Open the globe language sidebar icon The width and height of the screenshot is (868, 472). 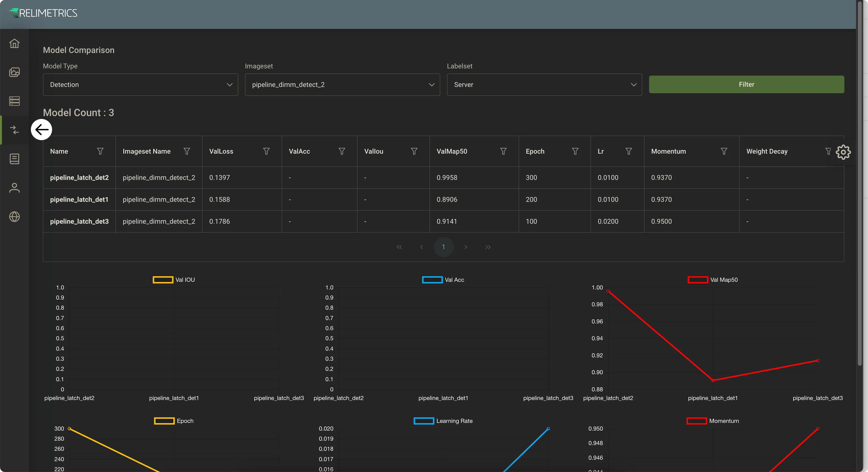14,217
